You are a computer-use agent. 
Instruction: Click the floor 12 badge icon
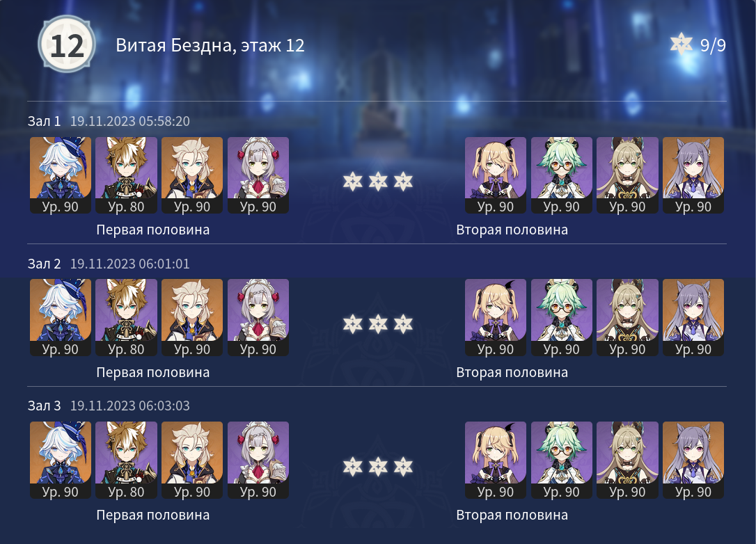(67, 45)
